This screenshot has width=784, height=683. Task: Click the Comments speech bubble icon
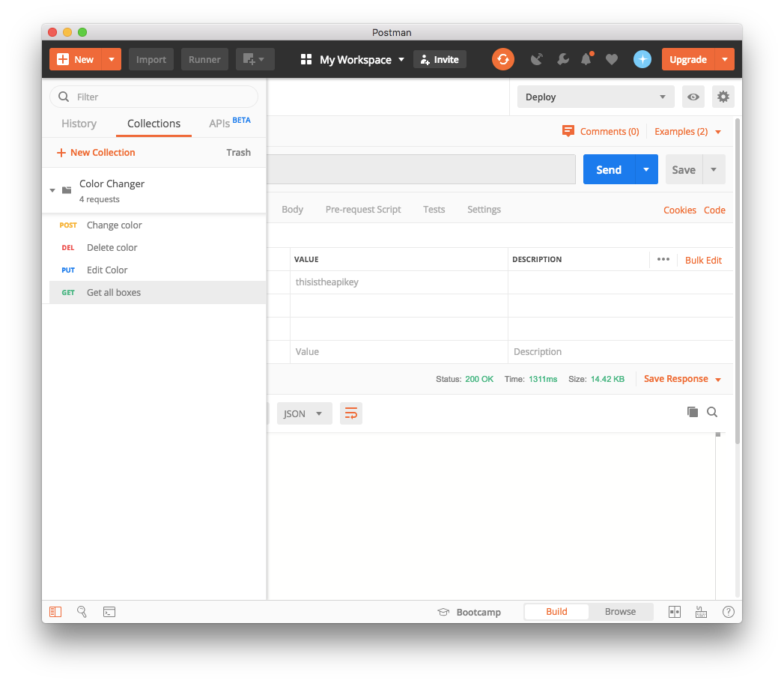568,131
